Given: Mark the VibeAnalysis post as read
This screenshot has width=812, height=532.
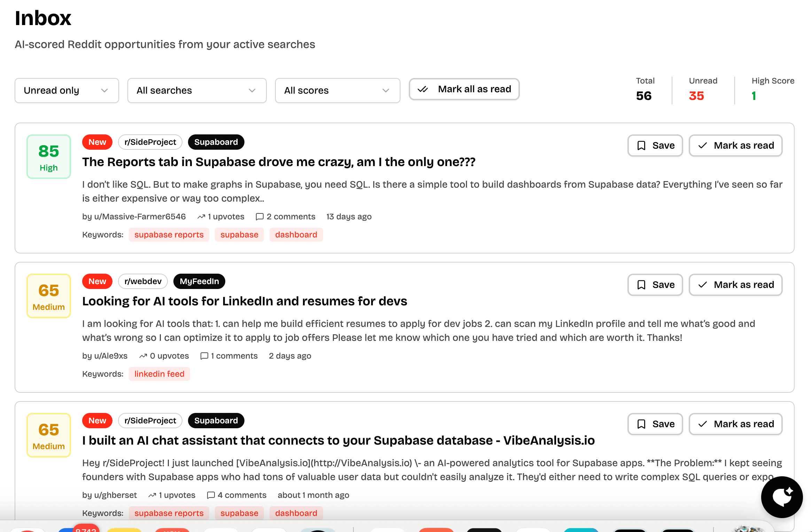Looking at the screenshot, I should point(735,424).
